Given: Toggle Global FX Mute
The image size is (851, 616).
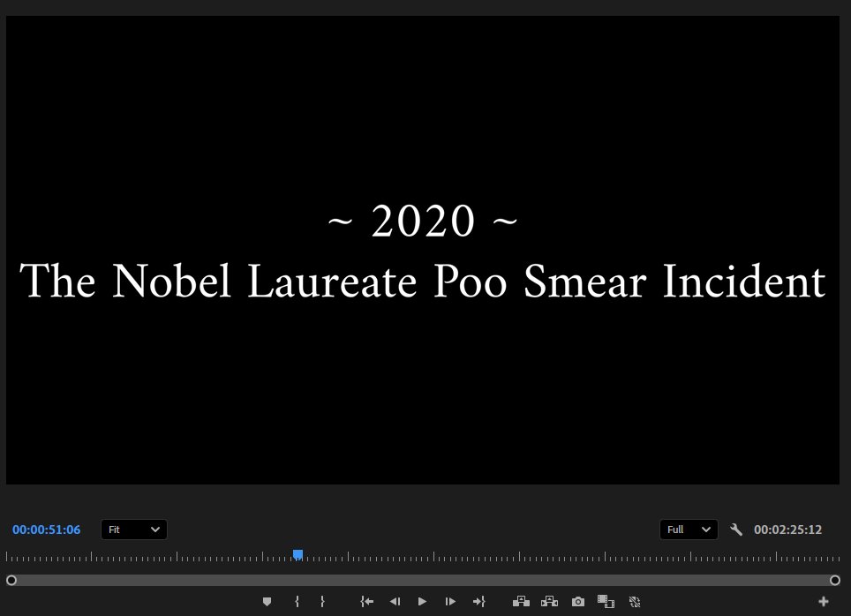Looking at the screenshot, I should pos(635,601).
